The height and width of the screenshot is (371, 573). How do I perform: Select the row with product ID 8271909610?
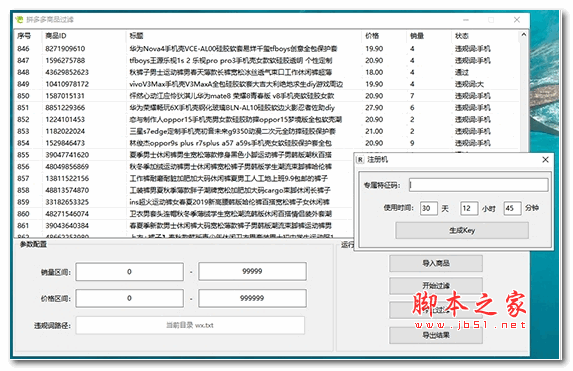pyautogui.click(x=267, y=49)
